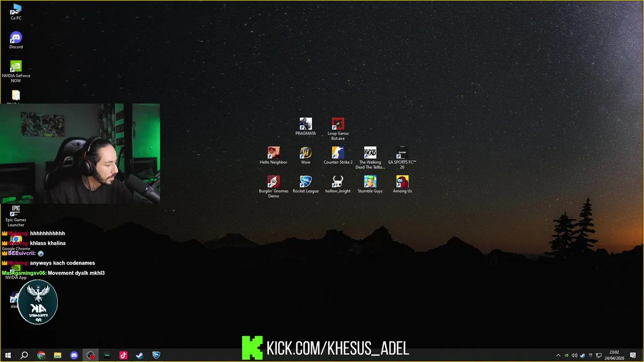Open File Explorer from the taskbar
Screen dimensions: 644x362
(57, 355)
